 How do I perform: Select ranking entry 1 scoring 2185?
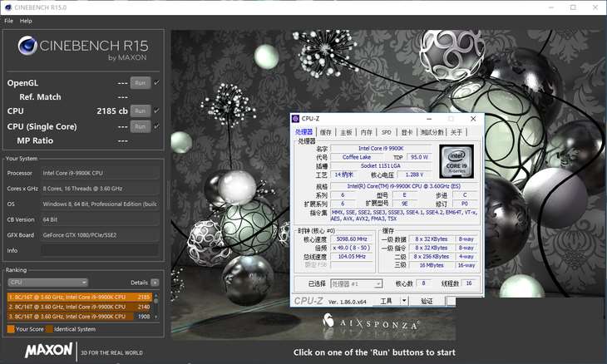point(79,297)
